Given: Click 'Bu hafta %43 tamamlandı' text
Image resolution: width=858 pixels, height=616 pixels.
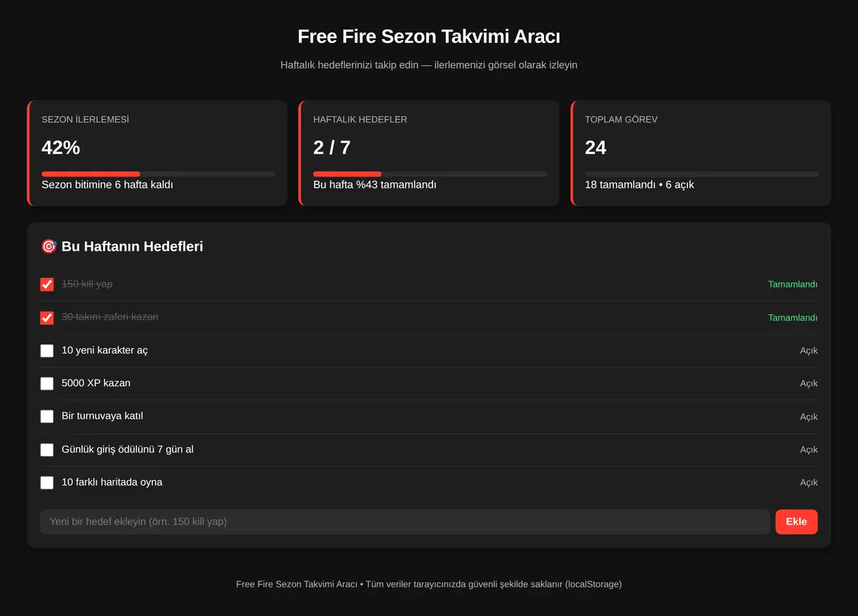Looking at the screenshot, I should tap(375, 185).
